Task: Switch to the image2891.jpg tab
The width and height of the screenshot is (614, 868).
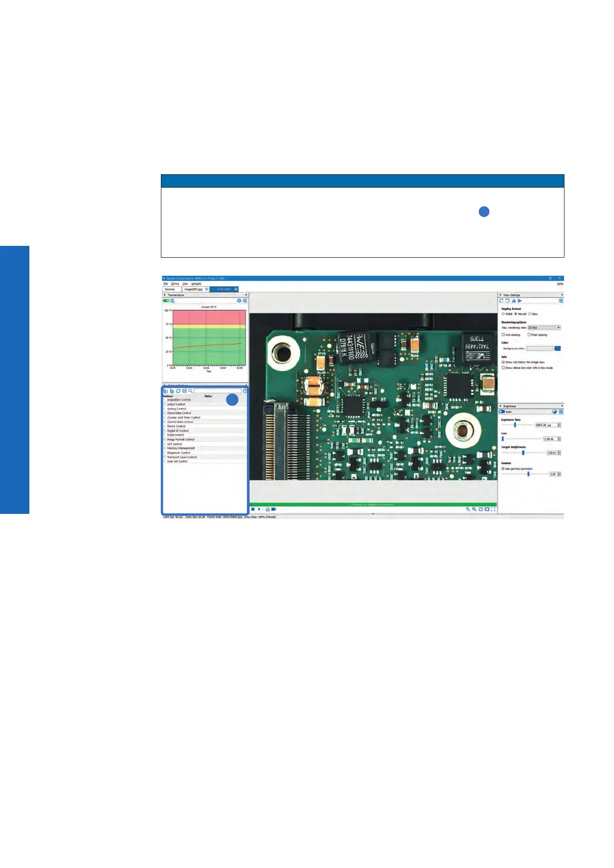Action: (x=196, y=289)
